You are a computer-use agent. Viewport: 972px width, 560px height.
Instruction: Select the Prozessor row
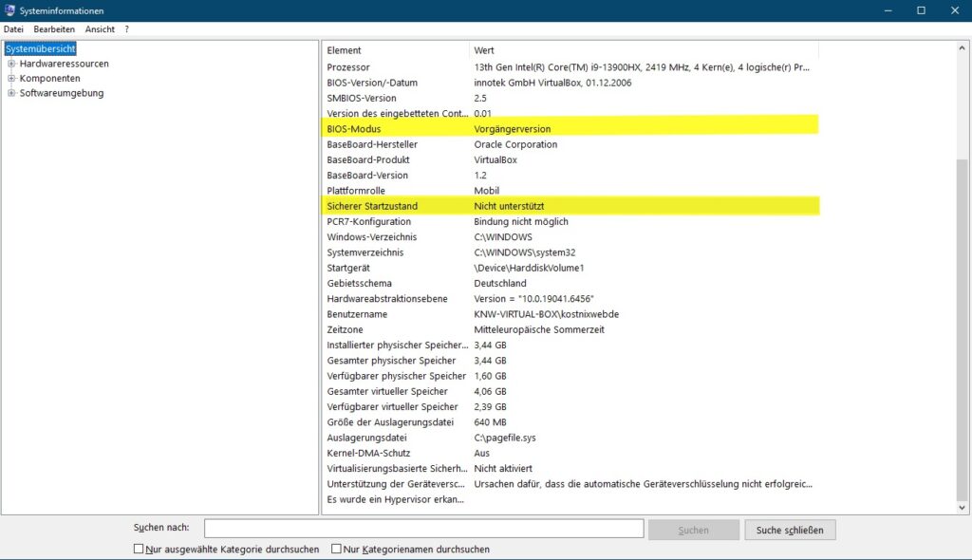tap(570, 67)
